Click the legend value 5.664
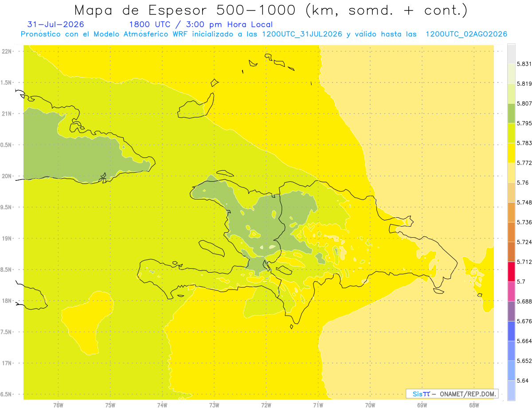 [x=524, y=341]
